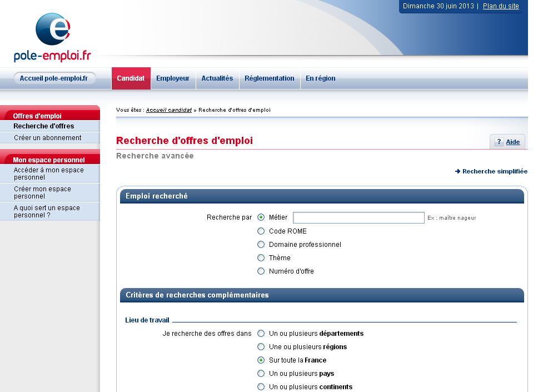Open the Actualités tab
The image size is (543, 392).
click(217, 78)
